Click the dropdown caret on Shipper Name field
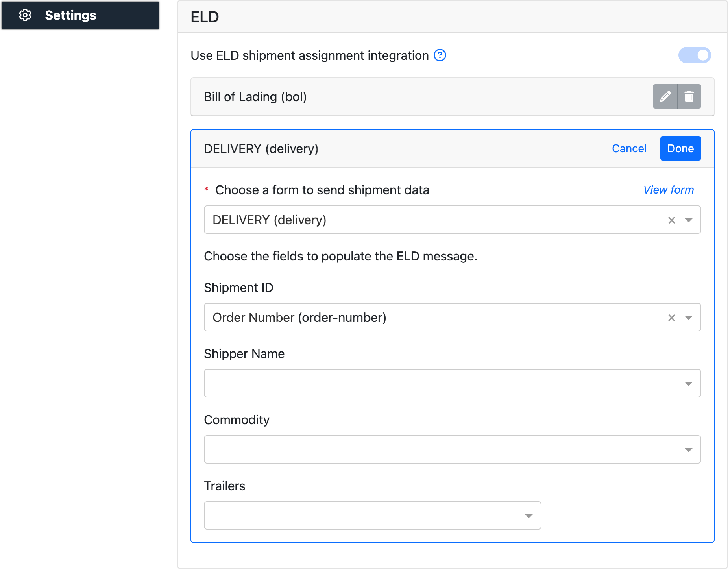The width and height of the screenshot is (728, 569). click(688, 383)
